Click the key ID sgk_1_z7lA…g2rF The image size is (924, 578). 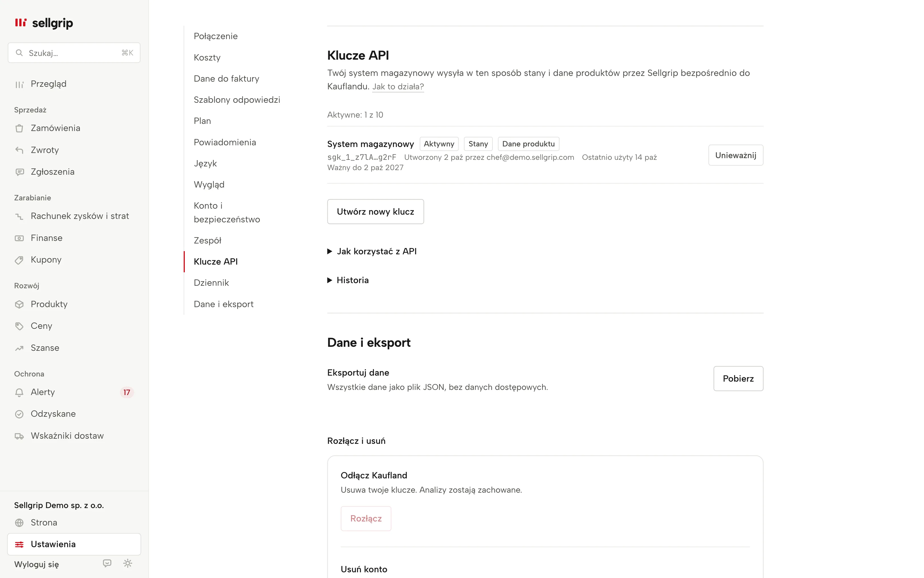point(362,157)
